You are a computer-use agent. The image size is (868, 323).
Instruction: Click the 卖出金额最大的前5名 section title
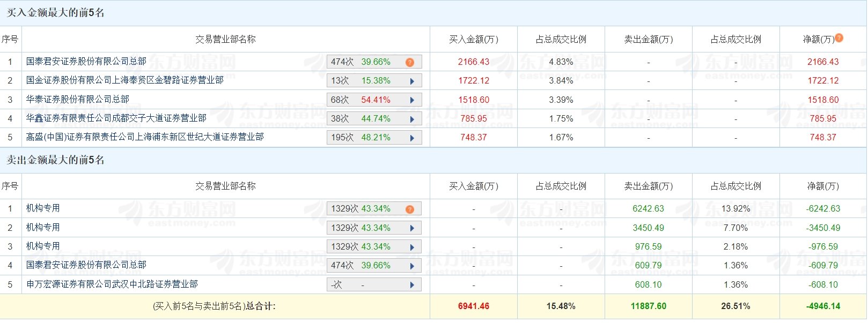(x=55, y=160)
